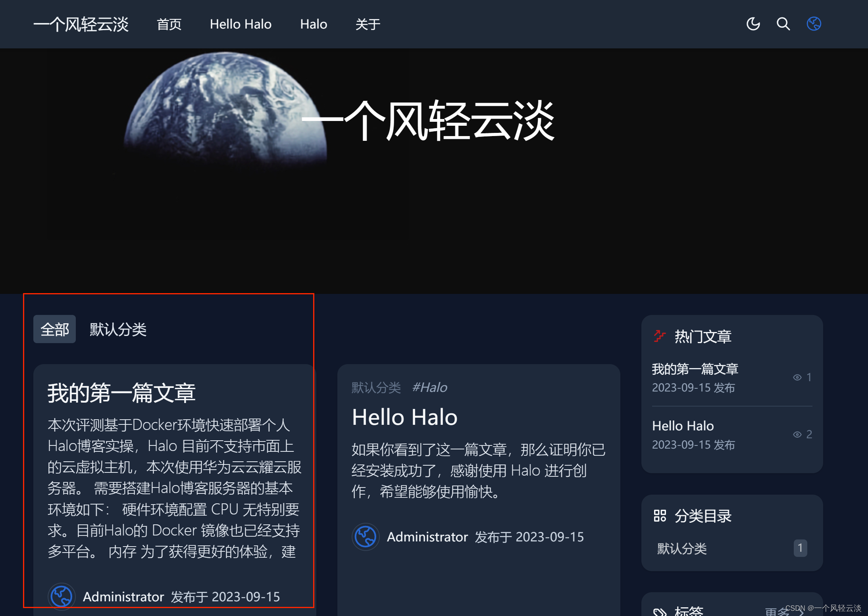
Task: Open the Hello Halo article heading
Action: pyautogui.click(x=404, y=417)
